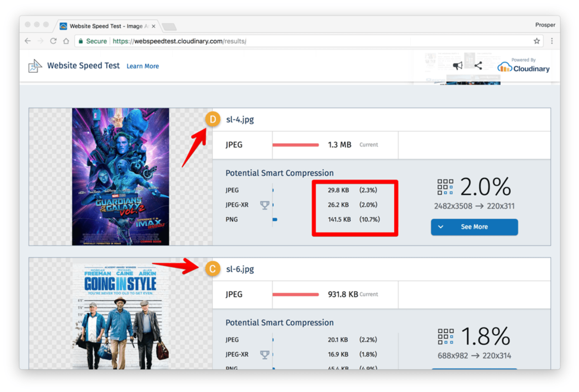Click the pixel grid icon beside 2.0%
The image size is (579, 392).
(x=445, y=187)
